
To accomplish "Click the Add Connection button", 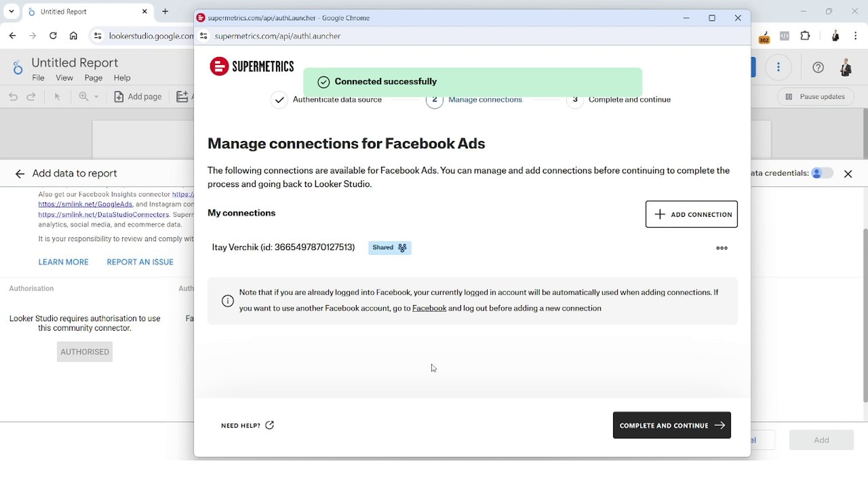I will click(691, 214).
